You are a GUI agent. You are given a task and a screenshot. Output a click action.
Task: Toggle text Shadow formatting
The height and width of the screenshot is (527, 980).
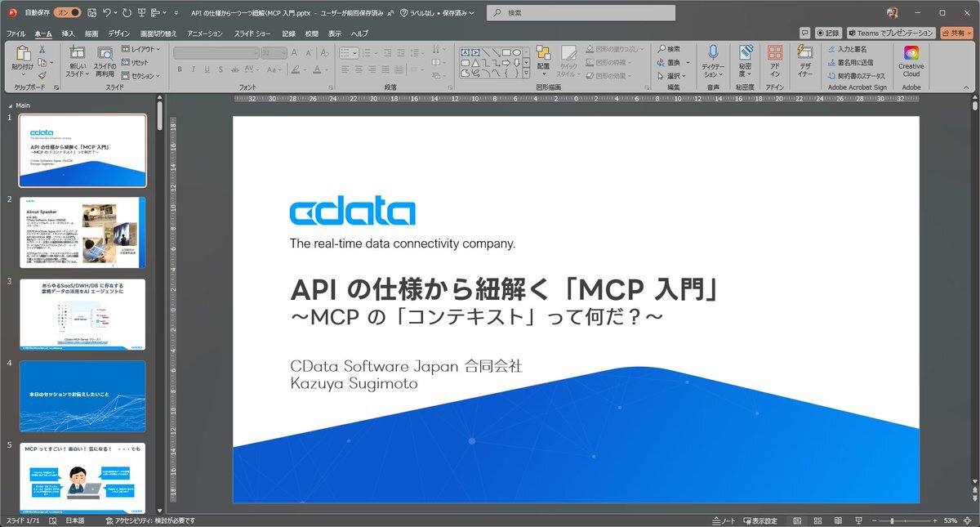click(x=221, y=69)
